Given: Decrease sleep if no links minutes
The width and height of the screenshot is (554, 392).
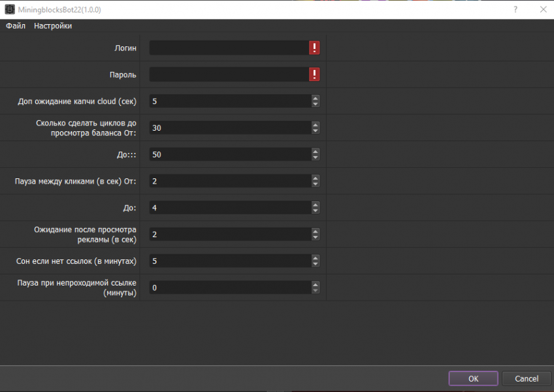Looking at the screenshot, I should pyautogui.click(x=315, y=264).
